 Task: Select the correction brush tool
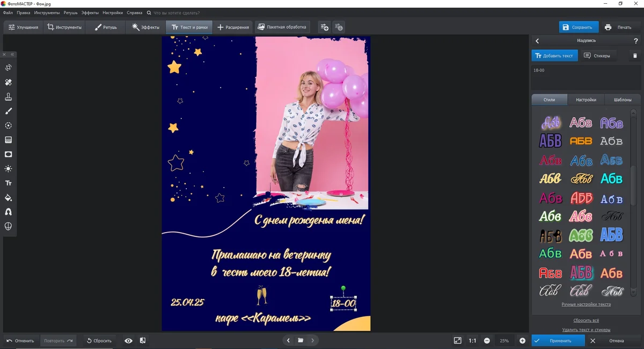point(9,111)
